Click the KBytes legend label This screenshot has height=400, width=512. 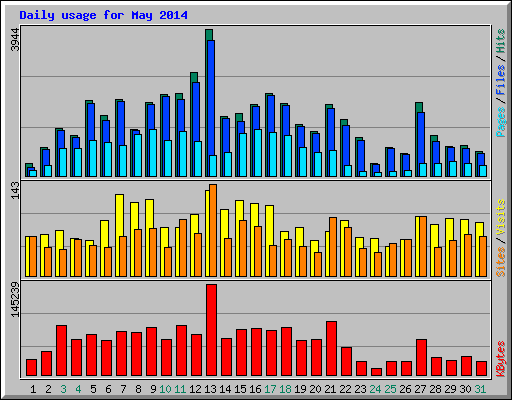tap(501, 359)
